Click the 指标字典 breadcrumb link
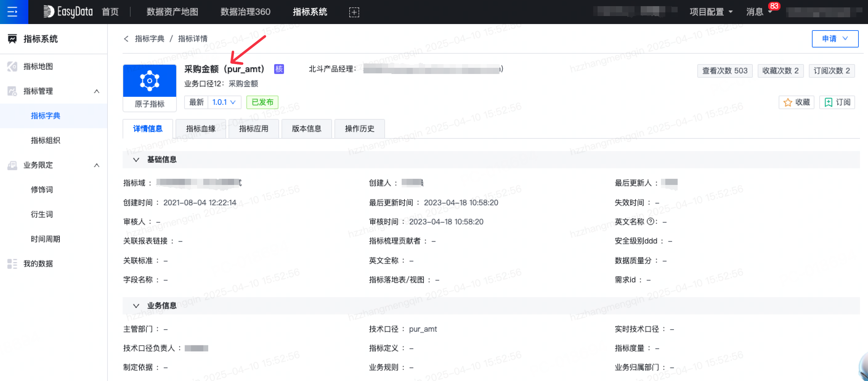This screenshot has width=868, height=381. tap(149, 39)
